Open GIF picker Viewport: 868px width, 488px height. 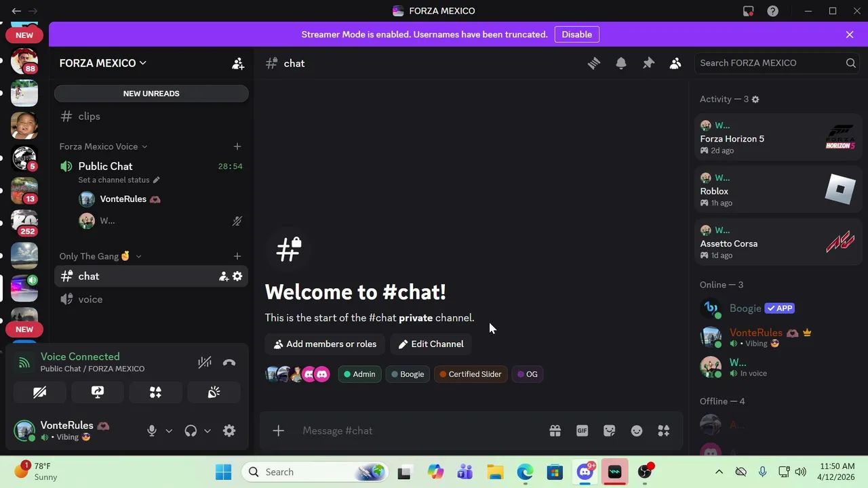[x=583, y=430]
